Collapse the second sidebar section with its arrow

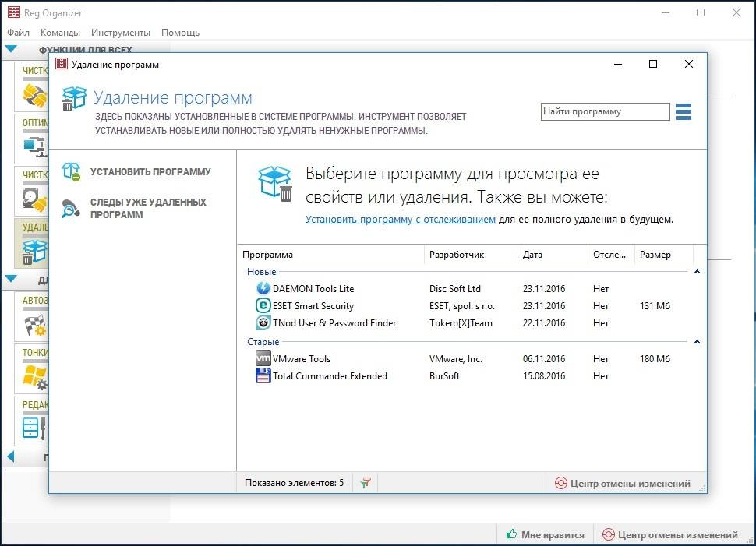(11, 279)
